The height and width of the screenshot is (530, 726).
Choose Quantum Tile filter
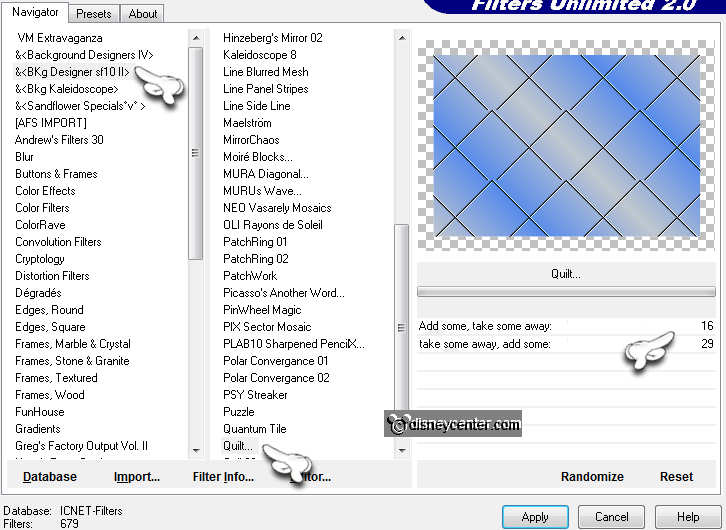click(255, 429)
